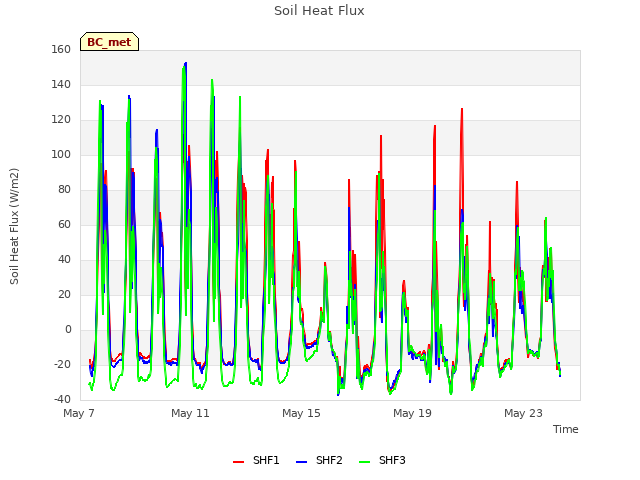The image size is (640, 480).
Task: Click the 160 y-axis tick label
Action: pyautogui.click(x=61, y=49)
